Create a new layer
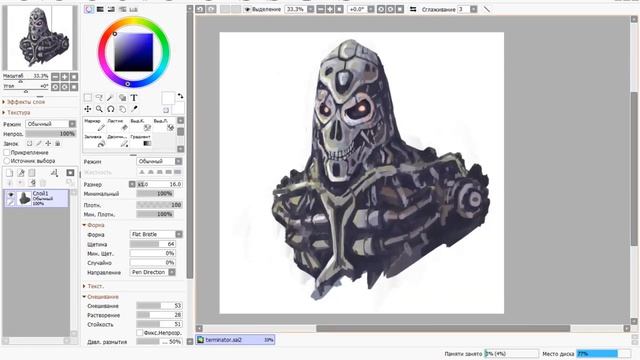The width and height of the screenshot is (640, 360). tap(9, 173)
